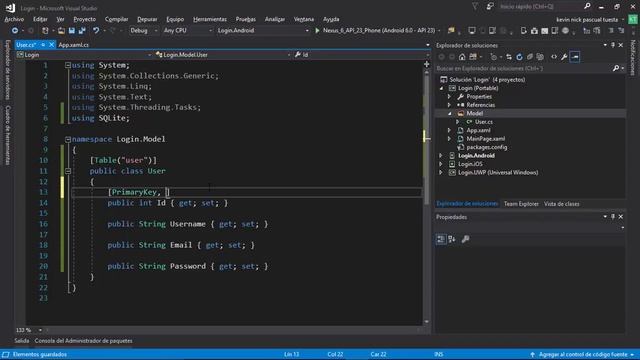Click the Inicio rápido search field
Screen dimensions: 640x360
click(x=540, y=7)
